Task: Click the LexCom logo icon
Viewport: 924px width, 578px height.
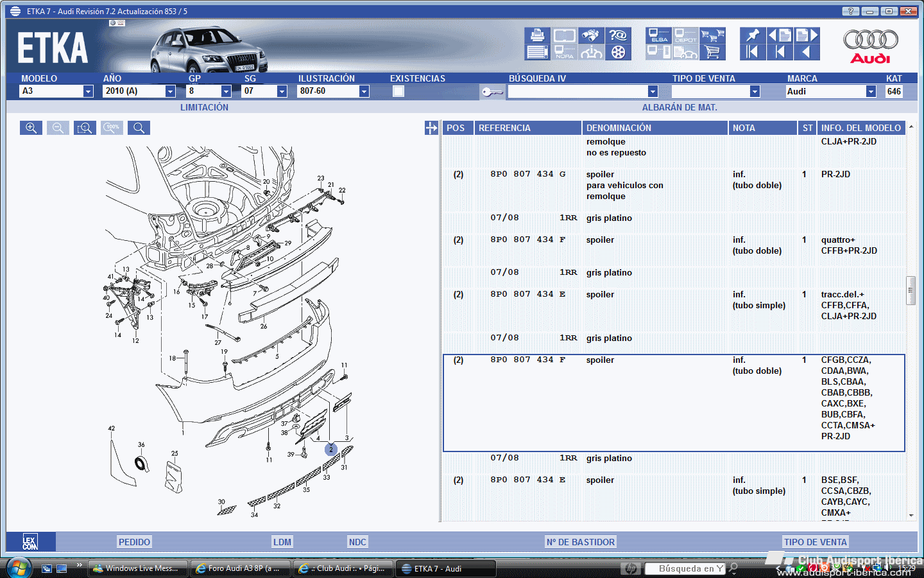Action: point(30,542)
